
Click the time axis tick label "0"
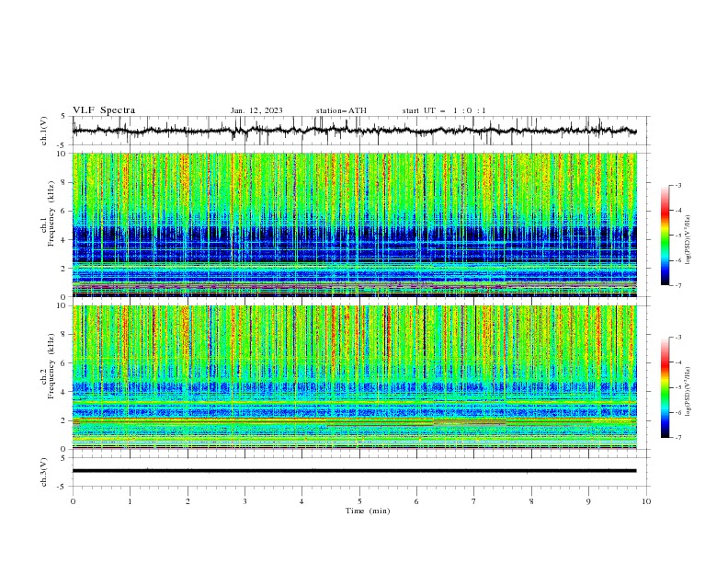(73, 501)
